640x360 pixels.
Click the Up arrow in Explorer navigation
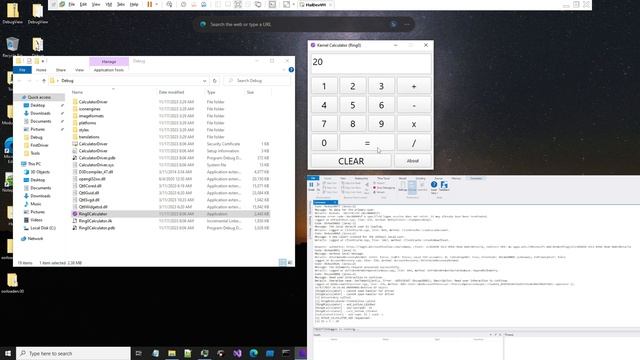click(44, 81)
